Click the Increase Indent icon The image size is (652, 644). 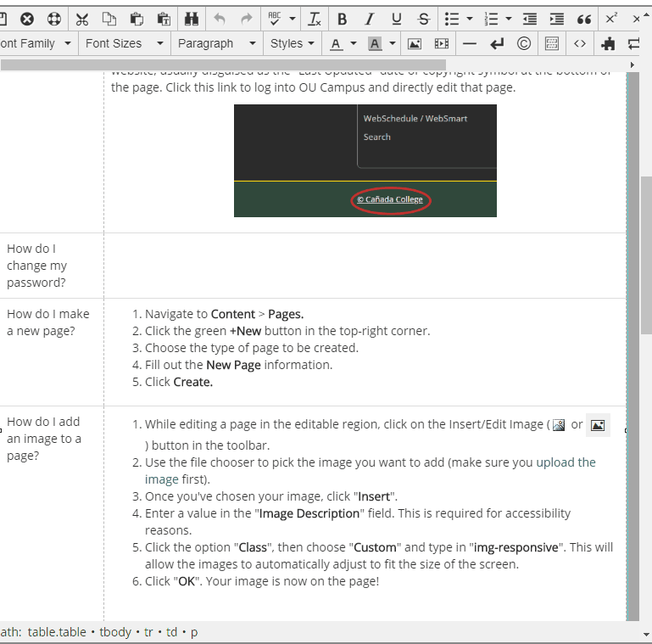pyautogui.click(x=556, y=19)
